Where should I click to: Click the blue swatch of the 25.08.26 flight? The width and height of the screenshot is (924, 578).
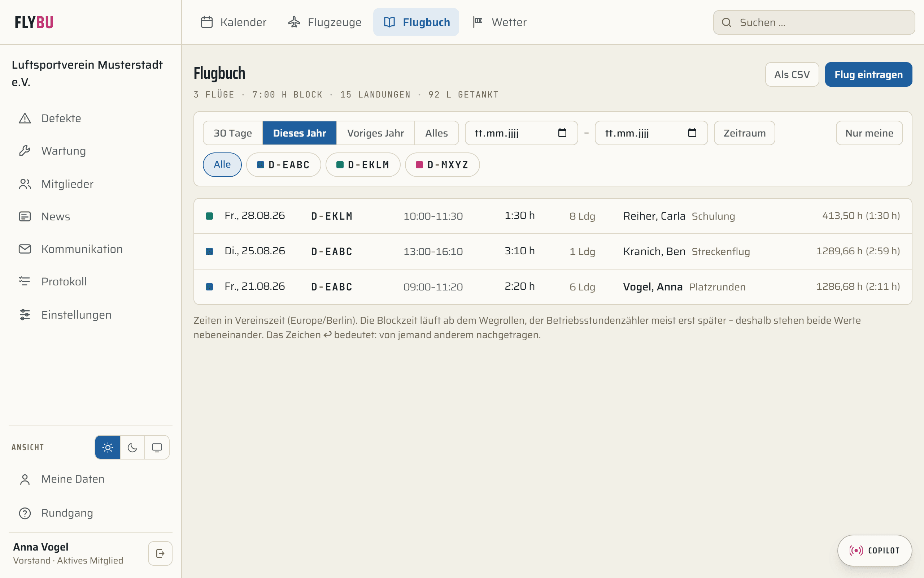coord(209,251)
